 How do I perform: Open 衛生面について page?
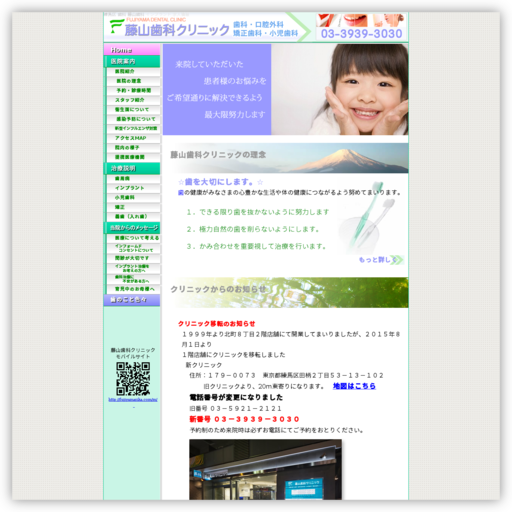(133, 110)
